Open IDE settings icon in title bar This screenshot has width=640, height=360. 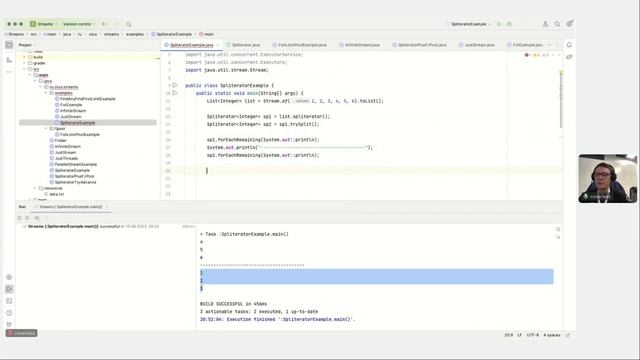coord(569,24)
